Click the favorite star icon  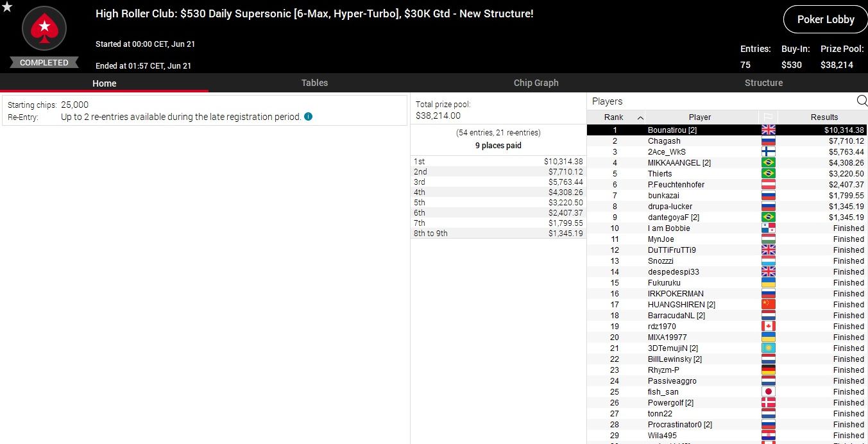[7, 7]
